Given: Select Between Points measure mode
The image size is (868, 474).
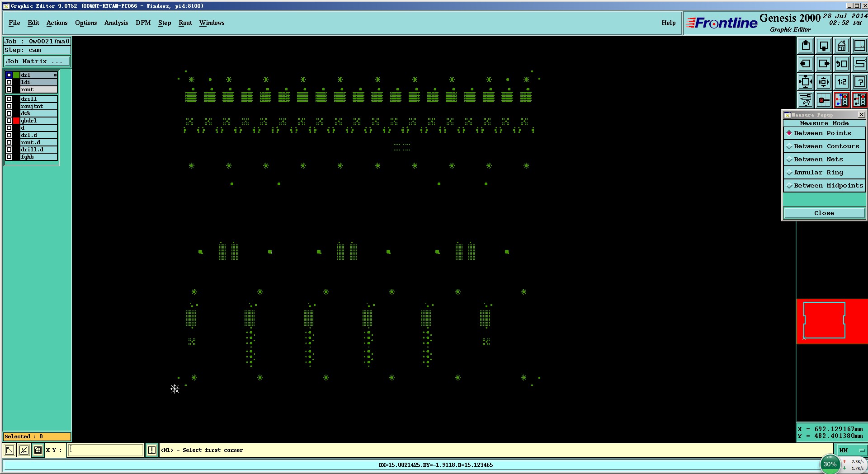Looking at the screenshot, I should click(x=824, y=133).
